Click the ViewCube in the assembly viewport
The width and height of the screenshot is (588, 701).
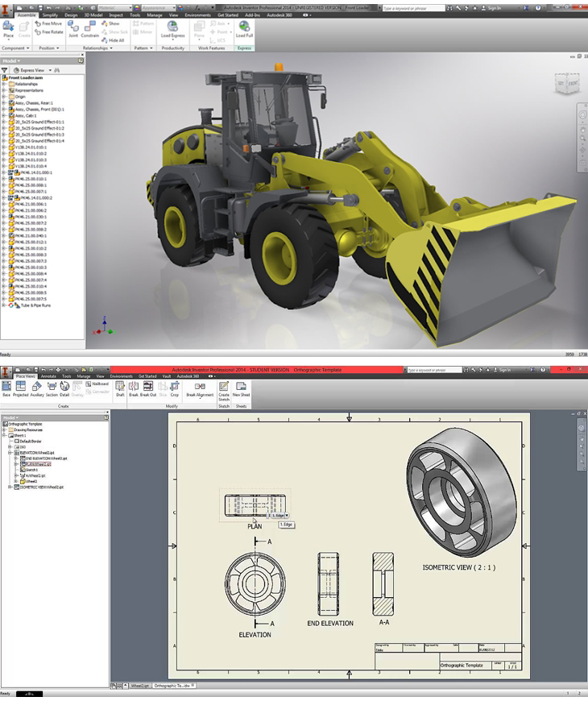click(x=567, y=84)
